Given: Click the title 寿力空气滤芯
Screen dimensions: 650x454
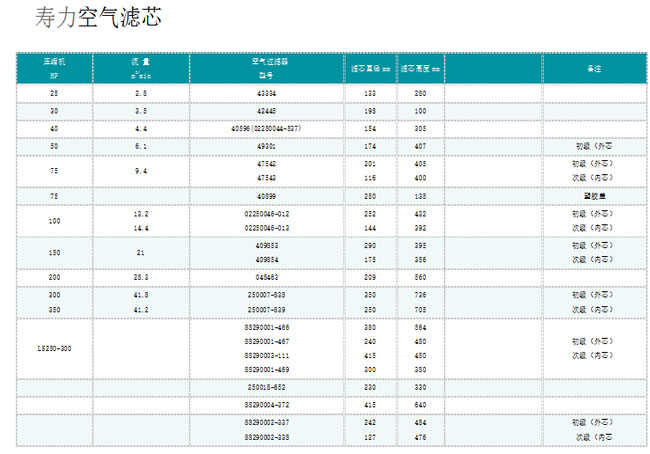Looking at the screenshot, I should (x=98, y=18).
